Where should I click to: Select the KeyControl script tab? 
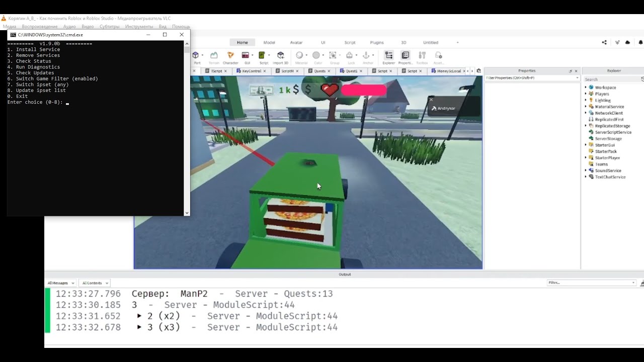(x=252, y=71)
